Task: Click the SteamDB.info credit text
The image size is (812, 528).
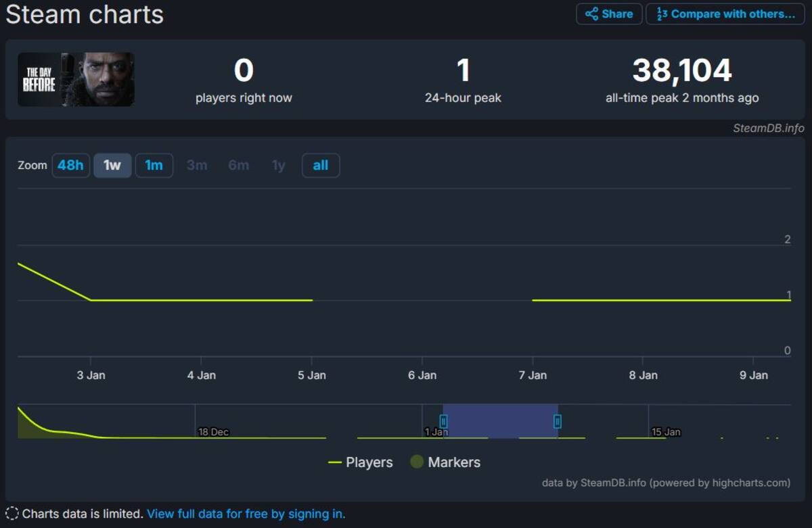Action: [x=769, y=128]
